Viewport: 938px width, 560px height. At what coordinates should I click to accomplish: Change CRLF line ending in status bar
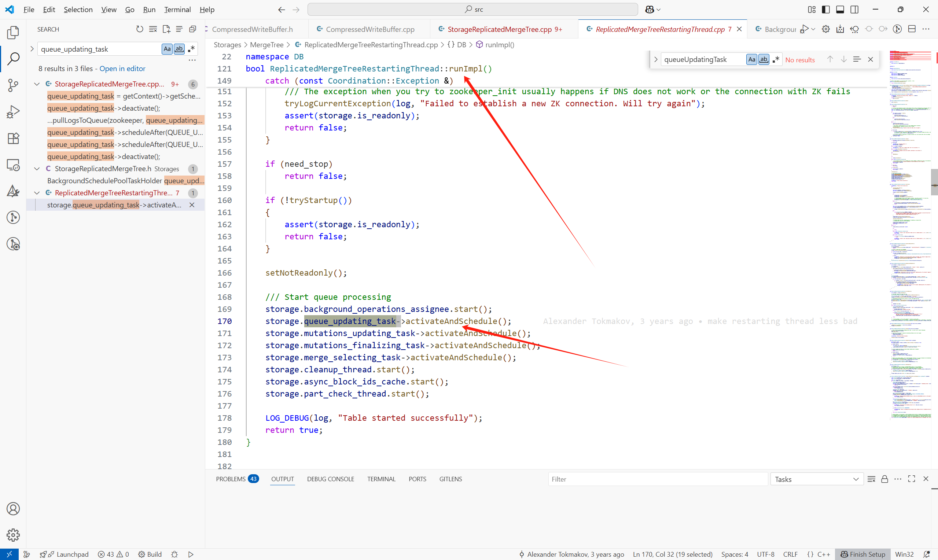coord(790,555)
